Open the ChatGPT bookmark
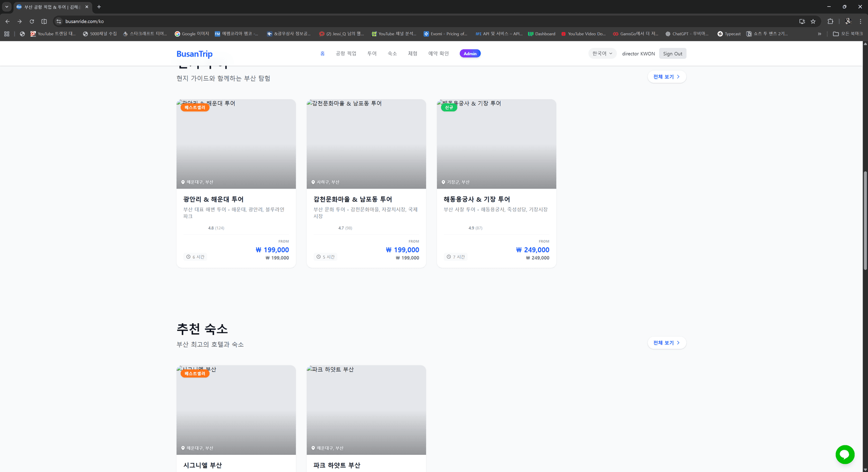 (x=686, y=34)
